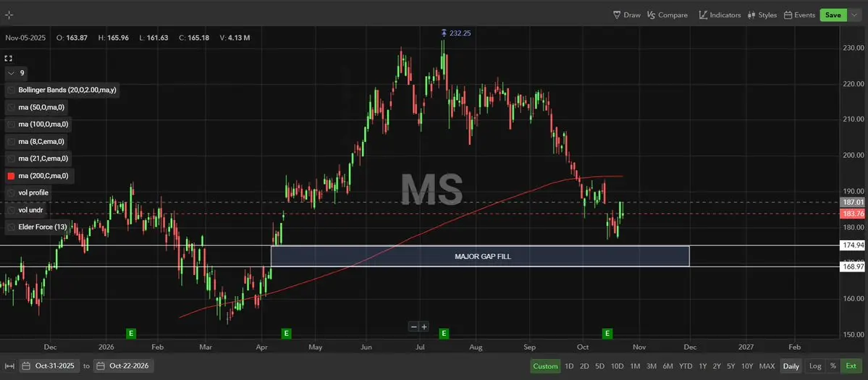
Task: Toggle the Log scale button
Action: tap(815, 366)
